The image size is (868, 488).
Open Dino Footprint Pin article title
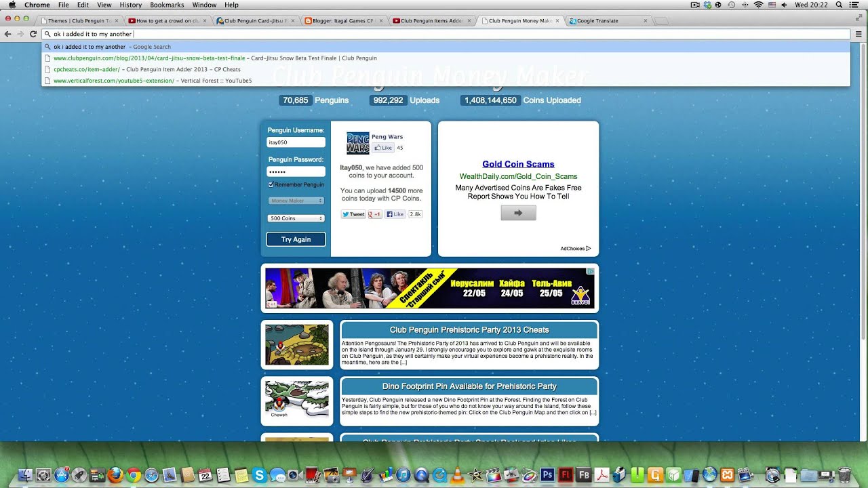(469, 386)
